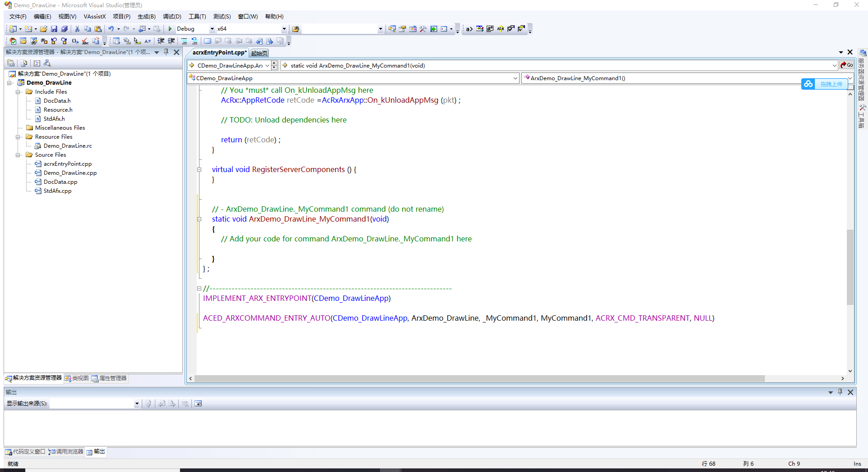Click the 拖拽上传 button
868x472 pixels.
point(831,84)
